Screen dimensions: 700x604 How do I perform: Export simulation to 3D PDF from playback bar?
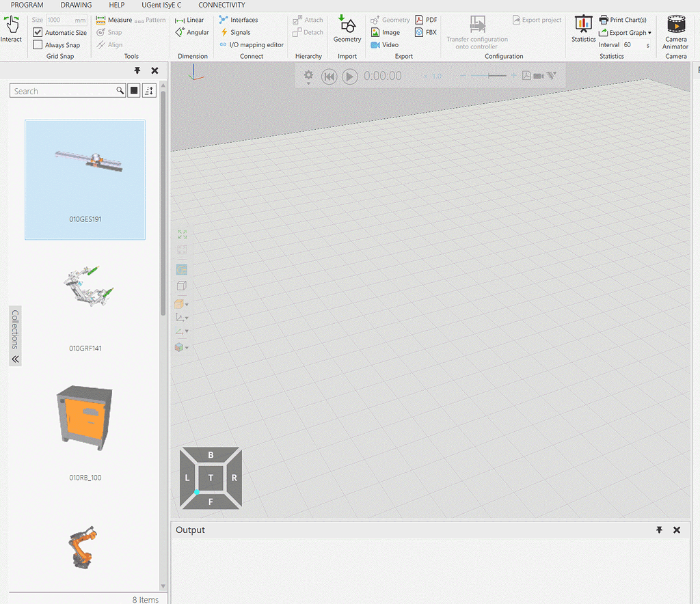(x=526, y=76)
